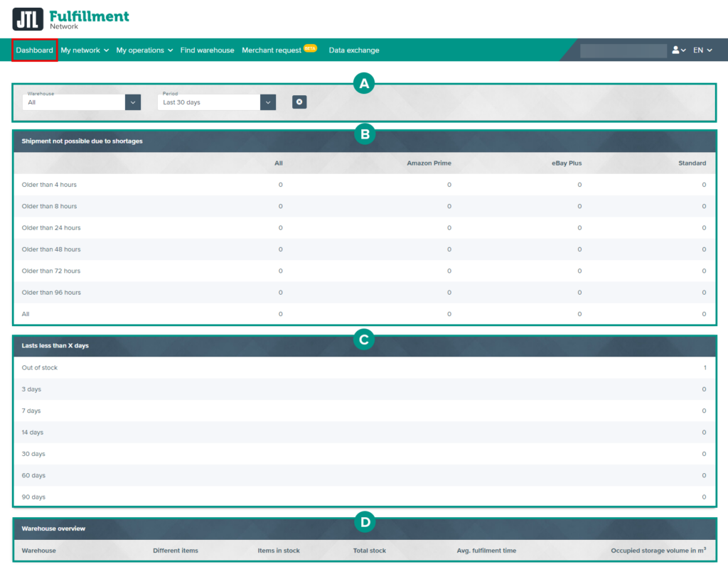Image resolution: width=728 pixels, height=569 pixels.
Task: Click the Amazon Prime column header
Action: pyautogui.click(x=429, y=163)
